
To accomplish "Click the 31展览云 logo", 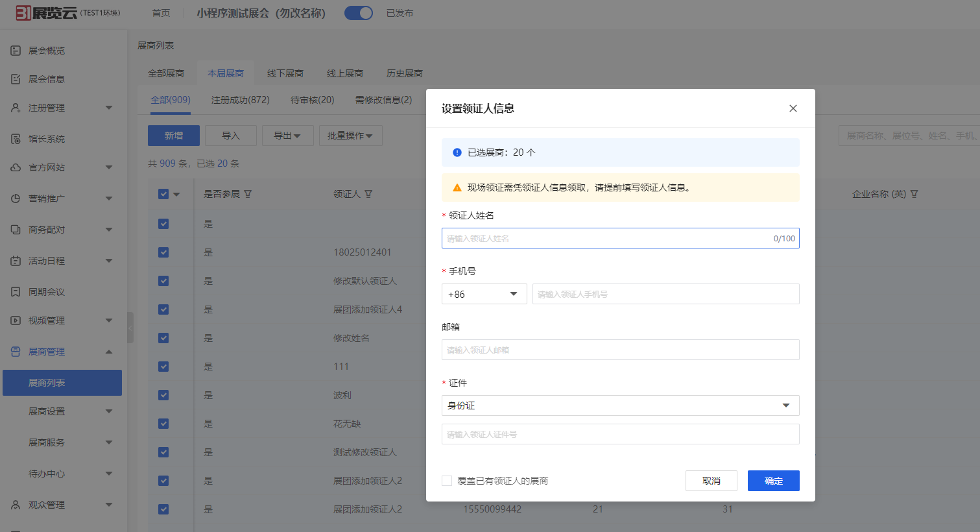I will click(46, 12).
